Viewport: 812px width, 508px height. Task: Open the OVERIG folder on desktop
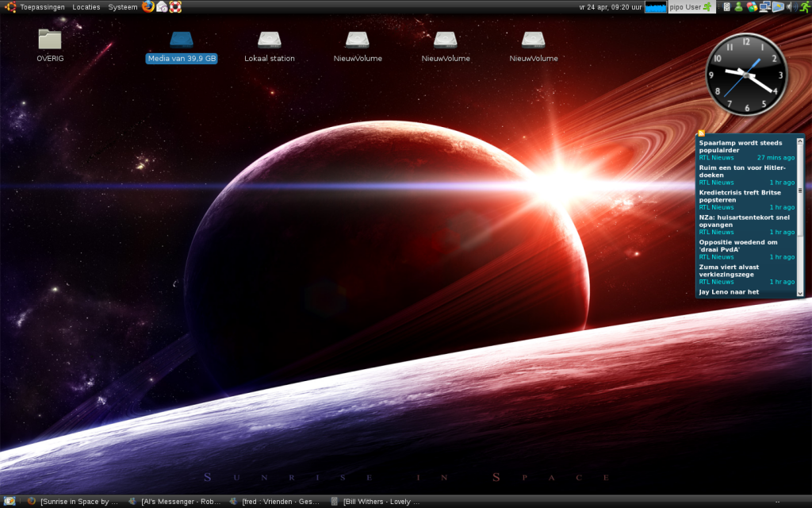[50, 40]
